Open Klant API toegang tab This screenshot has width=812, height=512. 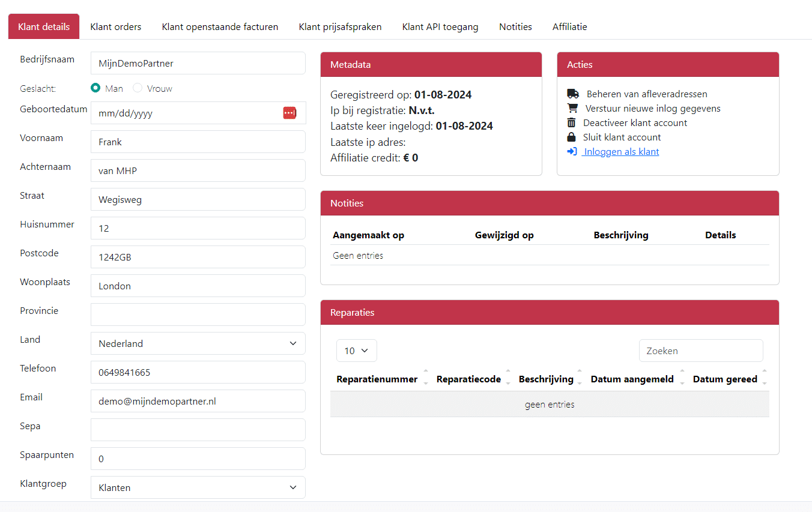pos(440,27)
